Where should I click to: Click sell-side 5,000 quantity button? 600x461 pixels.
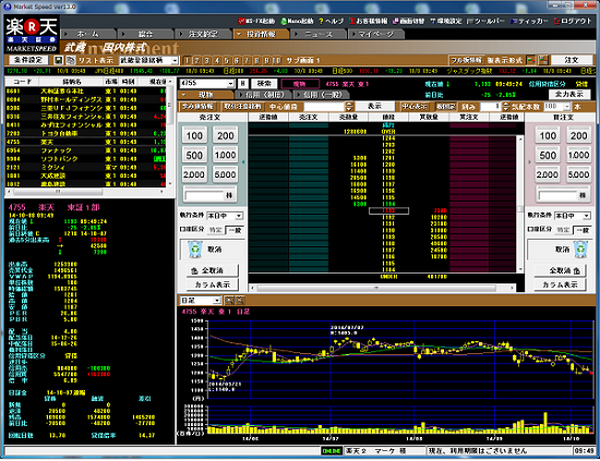point(225,175)
